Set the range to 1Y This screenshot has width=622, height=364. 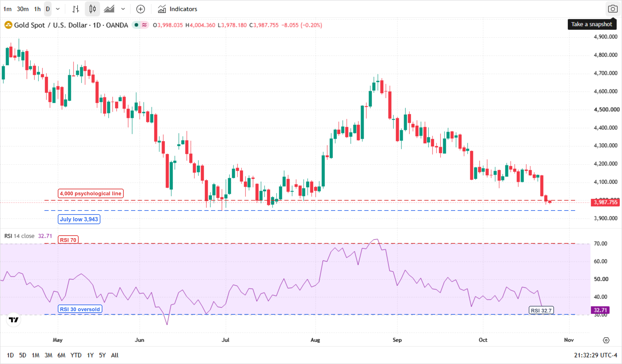pyautogui.click(x=90, y=355)
